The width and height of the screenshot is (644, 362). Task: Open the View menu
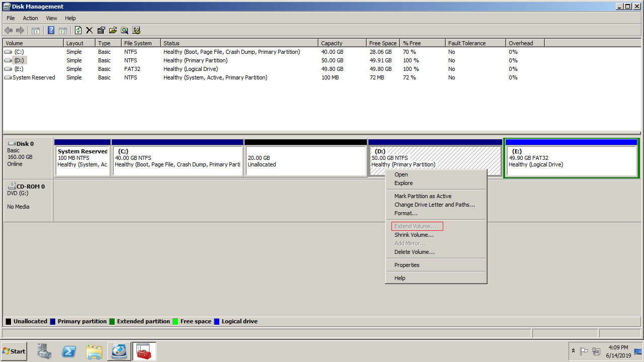51,18
